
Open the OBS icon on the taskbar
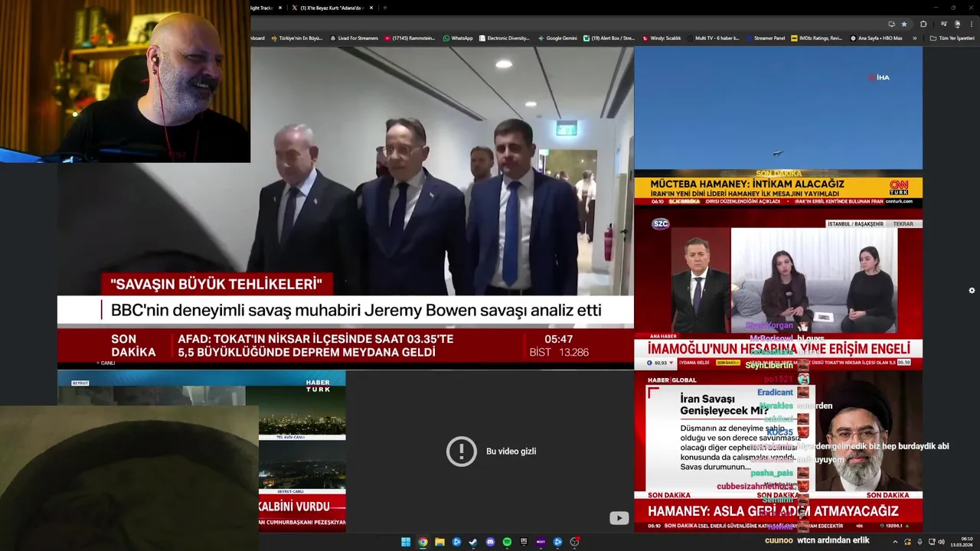coord(574,542)
